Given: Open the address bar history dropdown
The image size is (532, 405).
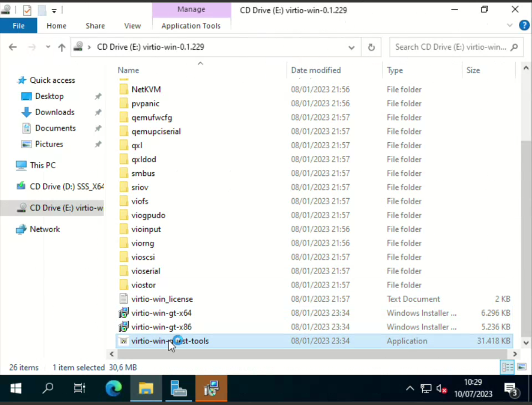Looking at the screenshot, I should pos(351,47).
